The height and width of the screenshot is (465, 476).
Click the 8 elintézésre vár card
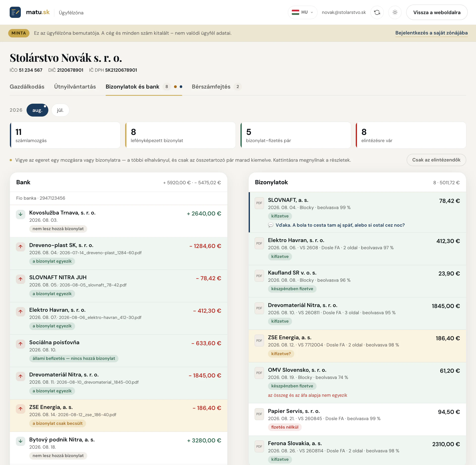coord(411,135)
